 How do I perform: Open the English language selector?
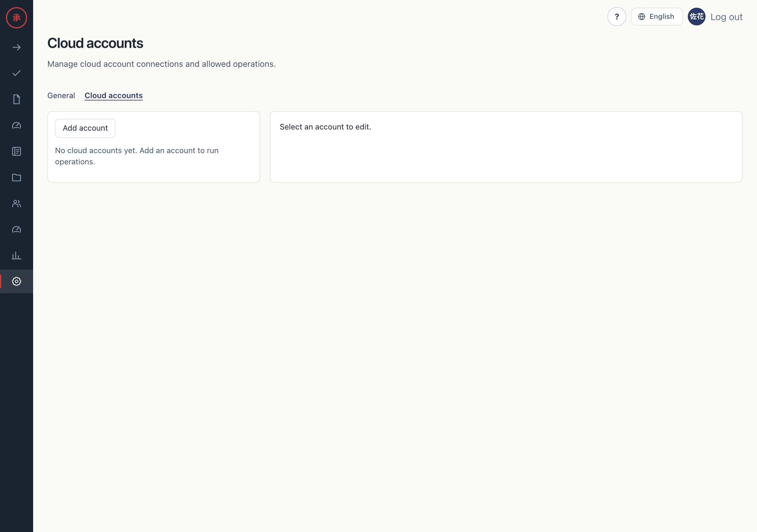[x=657, y=17]
